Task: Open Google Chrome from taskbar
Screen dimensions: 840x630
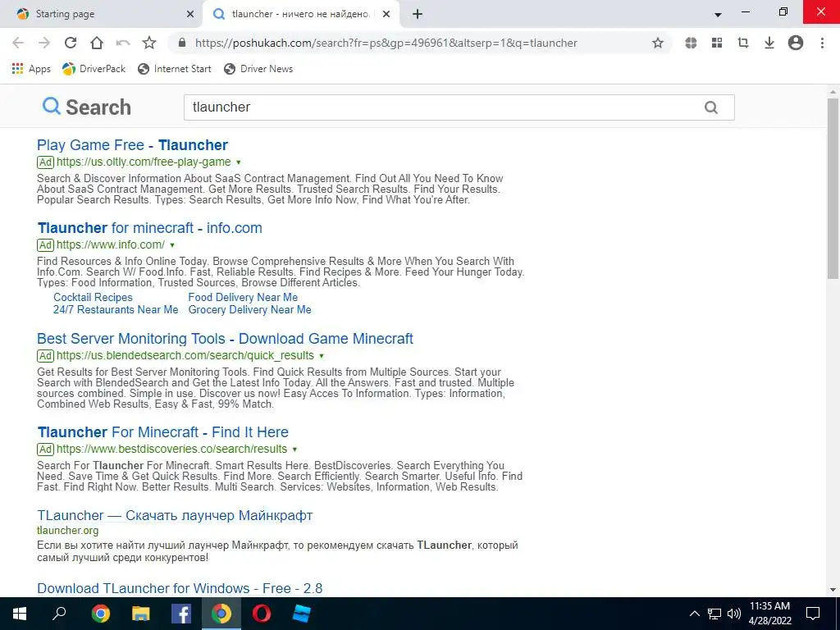Action: click(101, 614)
